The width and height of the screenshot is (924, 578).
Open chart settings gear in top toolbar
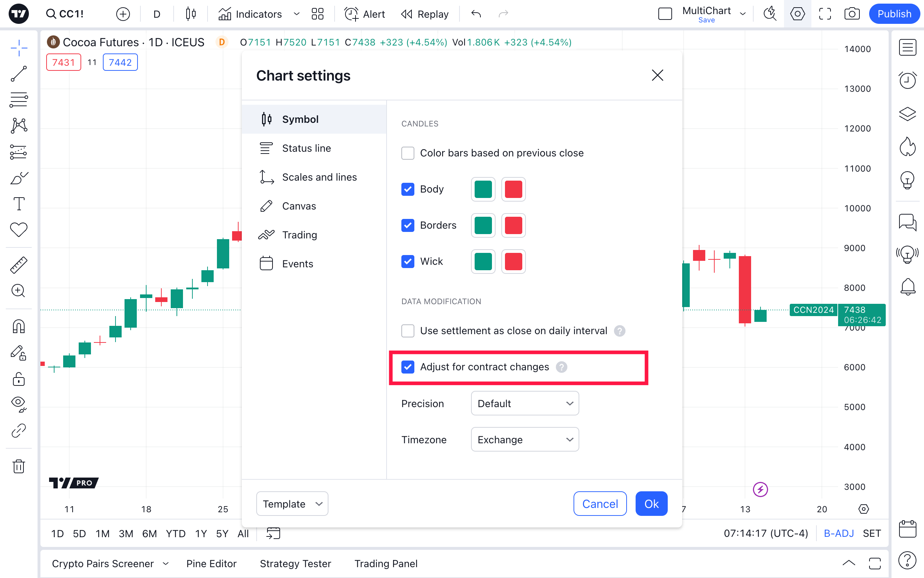point(798,14)
